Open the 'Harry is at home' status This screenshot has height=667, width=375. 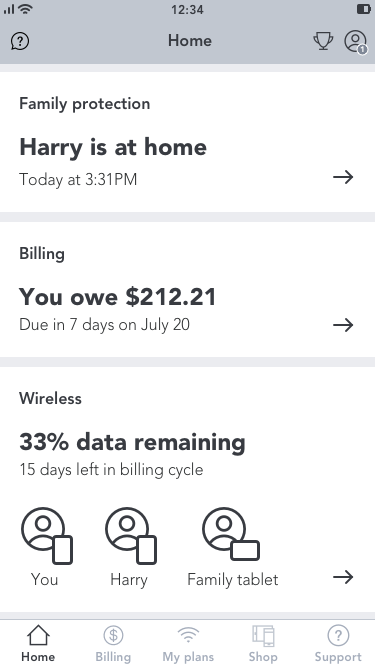coord(113,147)
